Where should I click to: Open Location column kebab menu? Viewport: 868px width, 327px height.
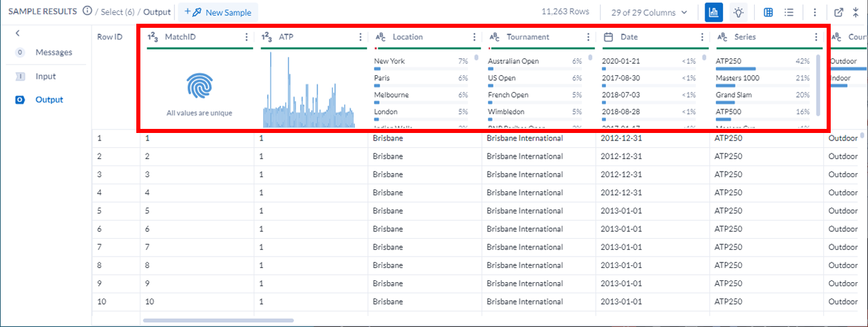[474, 37]
